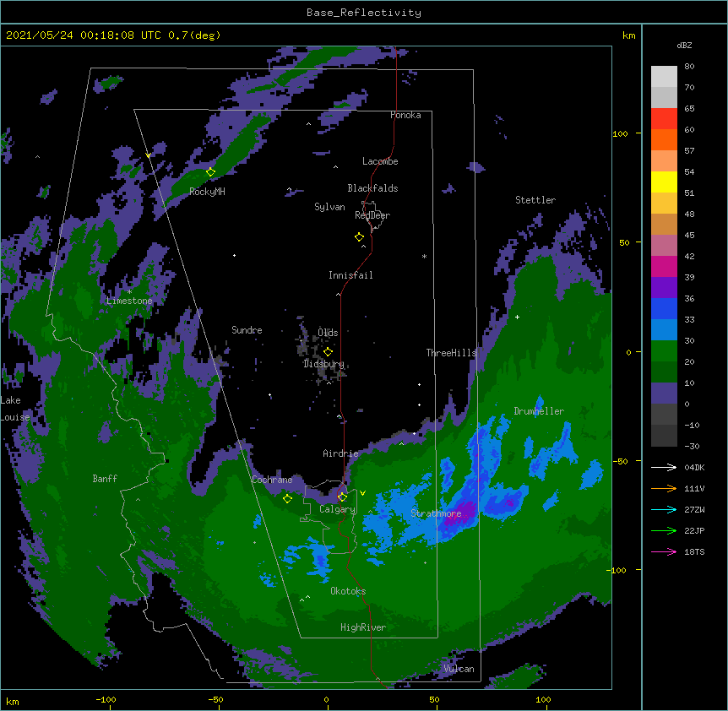Click the Didsbury map label
728x711 pixels.
click(x=324, y=364)
